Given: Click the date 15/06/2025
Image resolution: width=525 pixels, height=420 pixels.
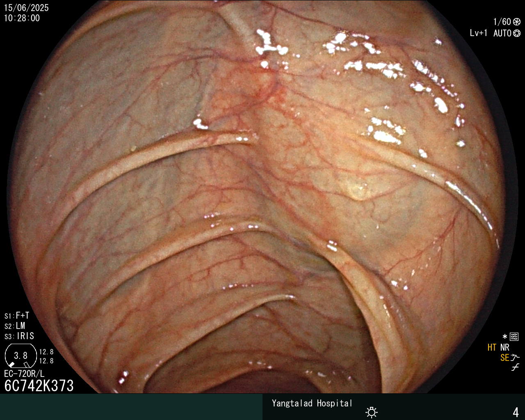Looking at the screenshot, I should [x=26, y=8].
